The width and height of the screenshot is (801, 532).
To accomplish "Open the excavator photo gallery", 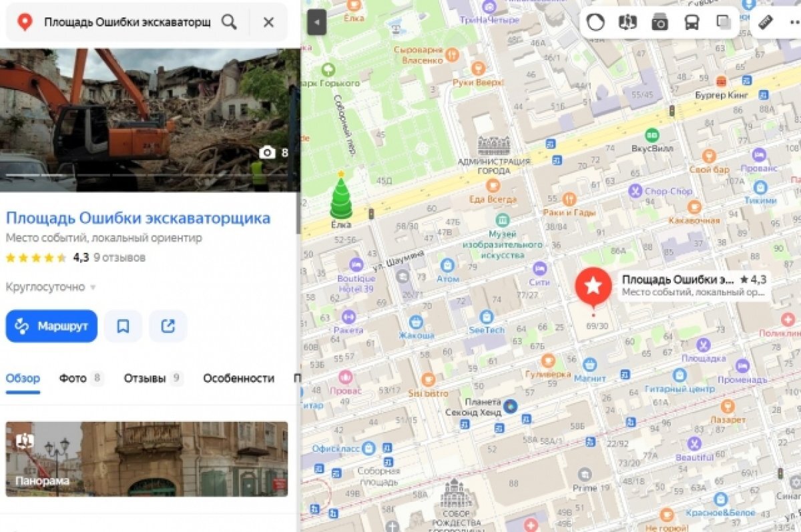I will [150, 119].
